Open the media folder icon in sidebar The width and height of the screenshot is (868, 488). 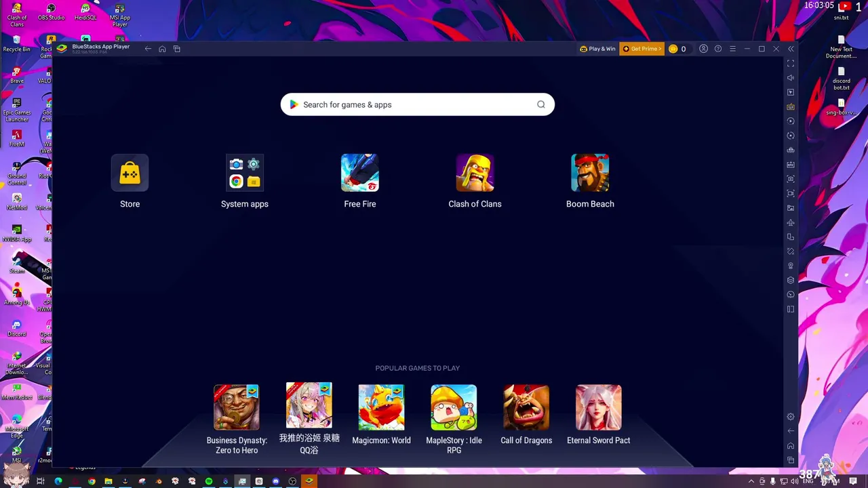pyautogui.click(x=791, y=208)
